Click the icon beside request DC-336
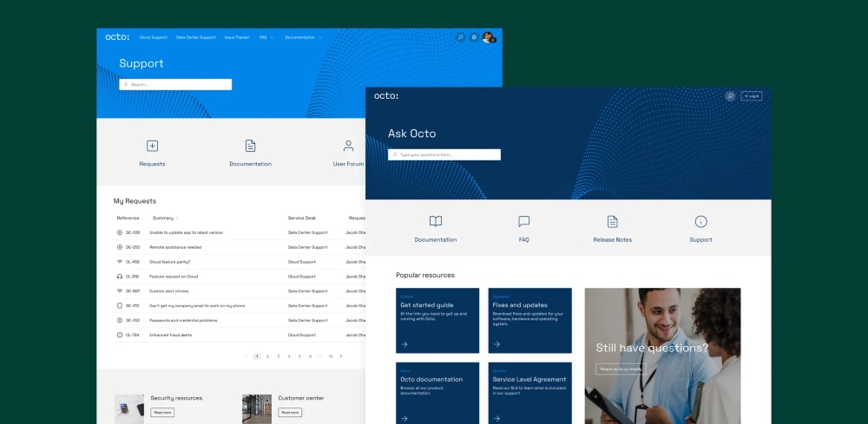This screenshot has width=868, height=424. (120, 232)
